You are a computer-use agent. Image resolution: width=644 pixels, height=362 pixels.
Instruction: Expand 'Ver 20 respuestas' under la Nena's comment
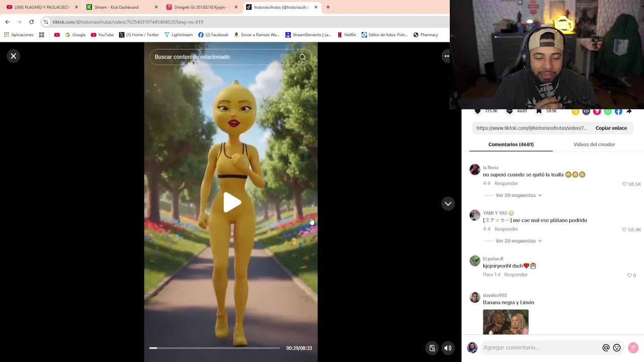pyautogui.click(x=518, y=196)
